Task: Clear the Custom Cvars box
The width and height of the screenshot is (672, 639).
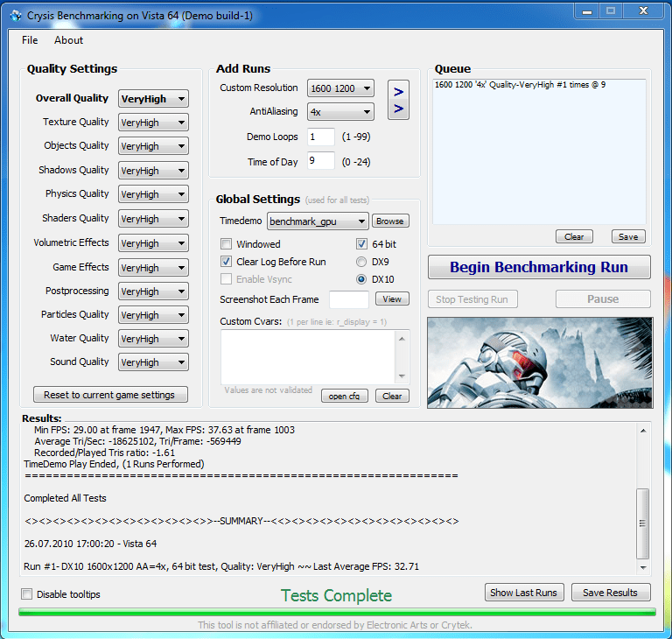Action: tap(392, 396)
